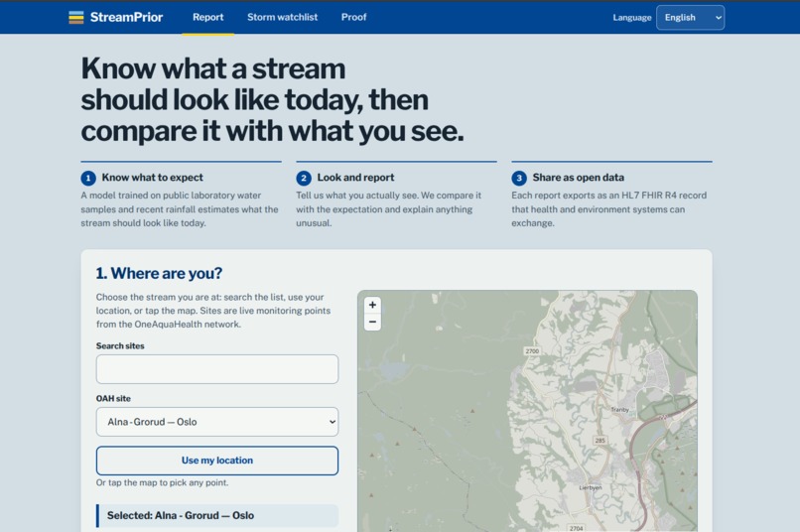800x532 pixels.
Task: Focus the Search sites input field
Action: [x=216, y=369]
